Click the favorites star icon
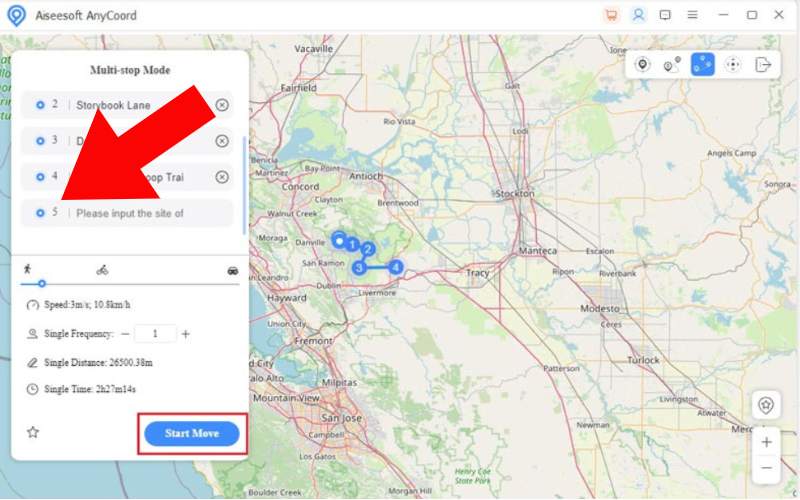This screenshot has width=800, height=500. [33, 432]
